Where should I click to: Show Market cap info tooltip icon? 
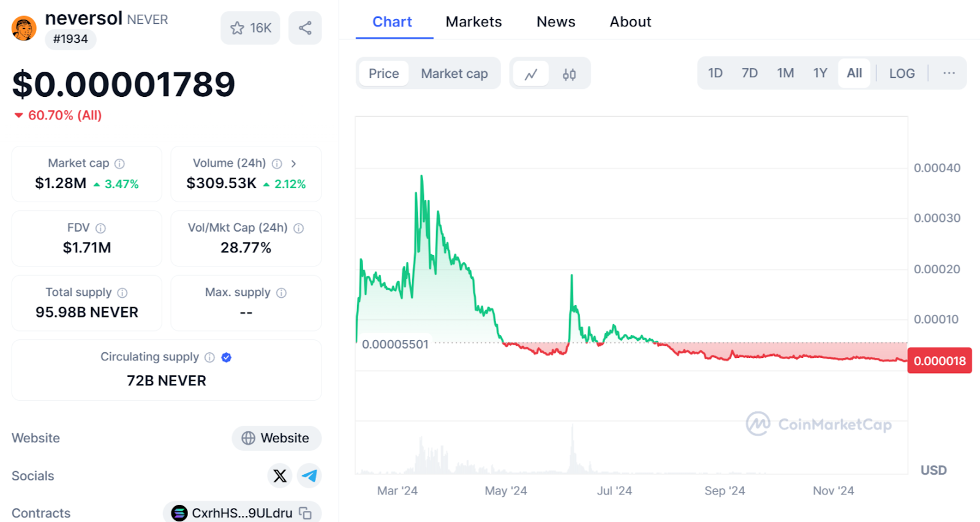coord(120,164)
